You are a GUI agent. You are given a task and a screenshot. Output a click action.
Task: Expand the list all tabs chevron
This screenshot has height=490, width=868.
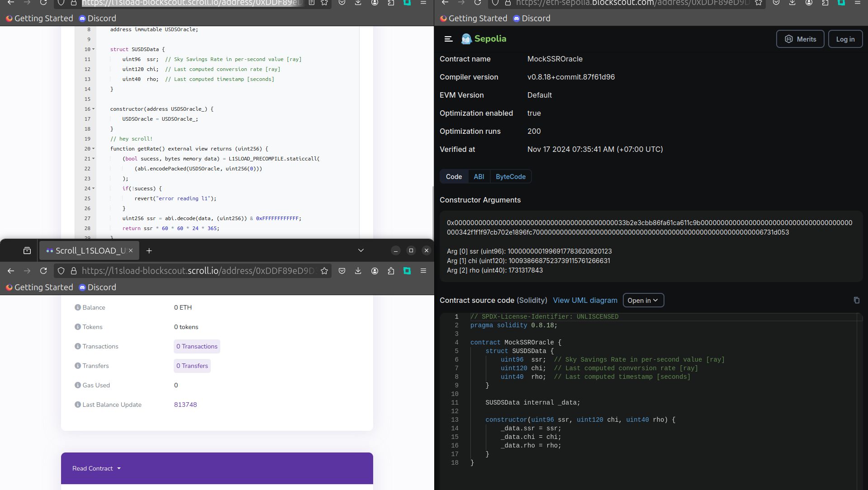click(360, 250)
